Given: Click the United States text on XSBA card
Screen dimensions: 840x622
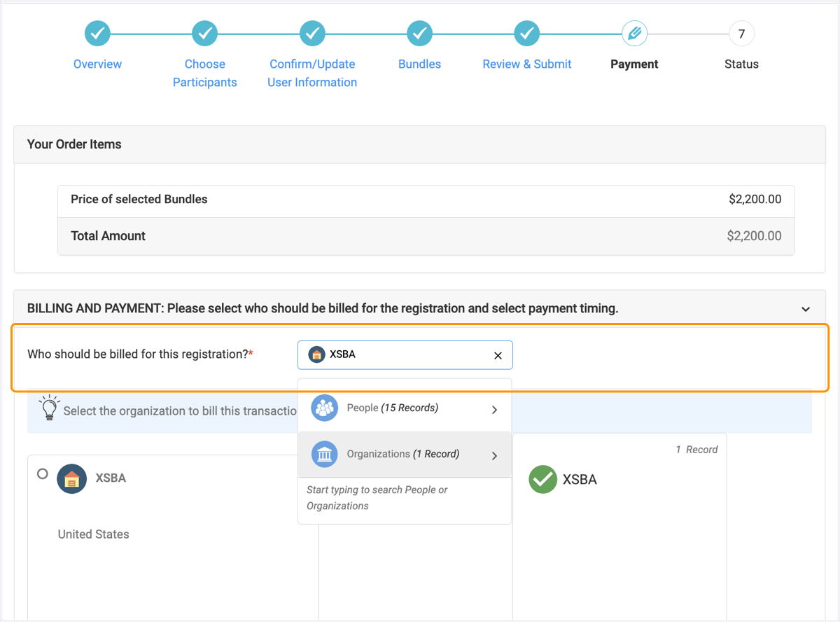Looking at the screenshot, I should pos(94,534).
